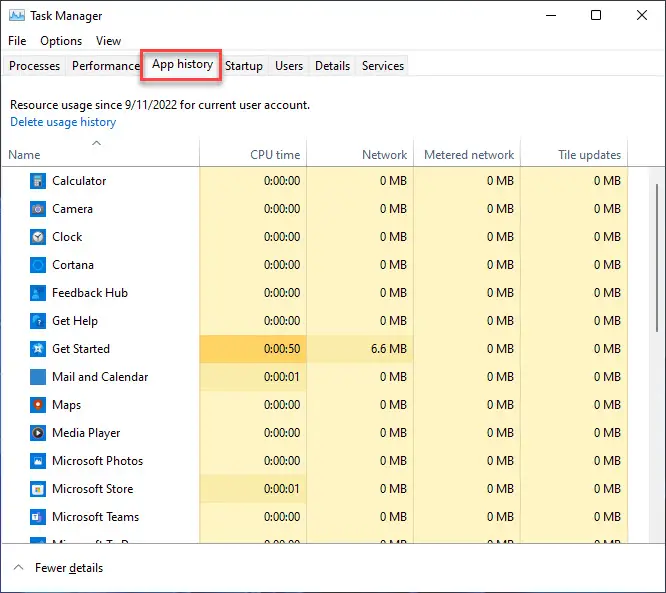Click Fewer details button
The image size is (666, 593).
pos(69,568)
